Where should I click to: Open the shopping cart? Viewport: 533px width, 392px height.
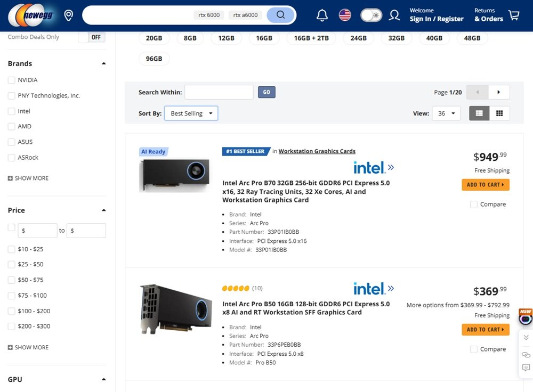coord(514,15)
